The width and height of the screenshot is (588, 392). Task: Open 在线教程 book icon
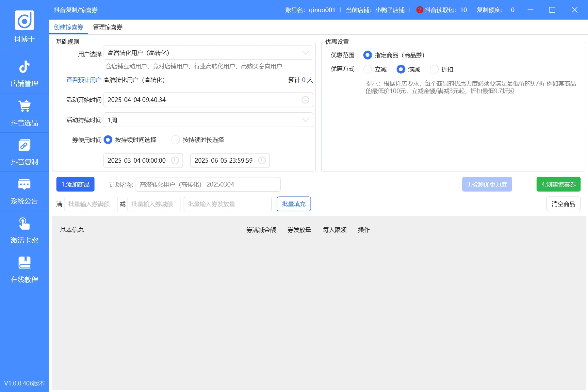point(24,263)
